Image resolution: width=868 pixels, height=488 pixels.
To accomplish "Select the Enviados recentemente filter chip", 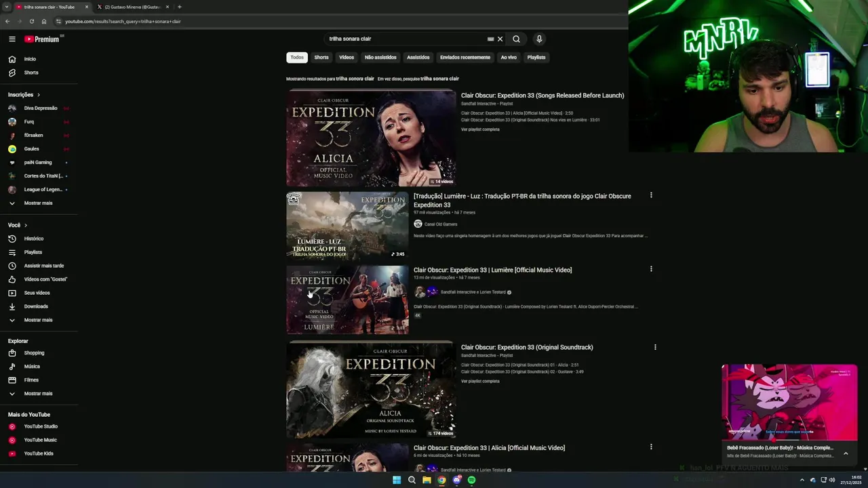I will pyautogui.click(x=465, y=58).
